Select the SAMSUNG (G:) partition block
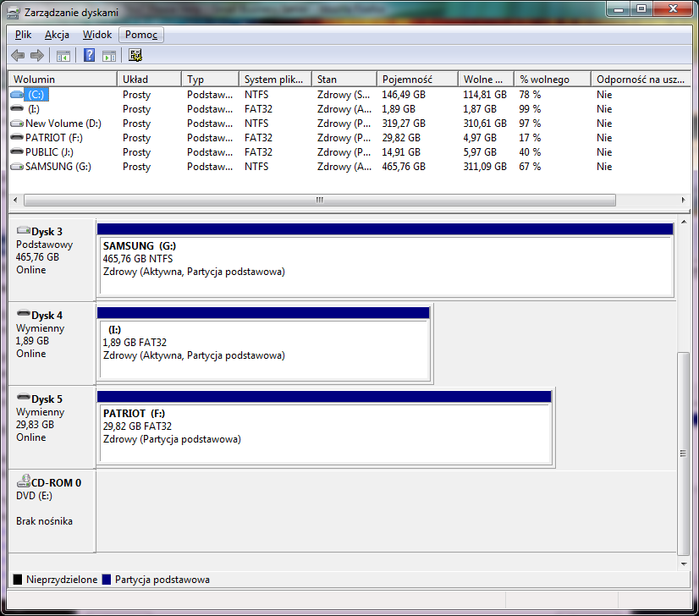This screenshot has height=616, width=699. (385, 260)
